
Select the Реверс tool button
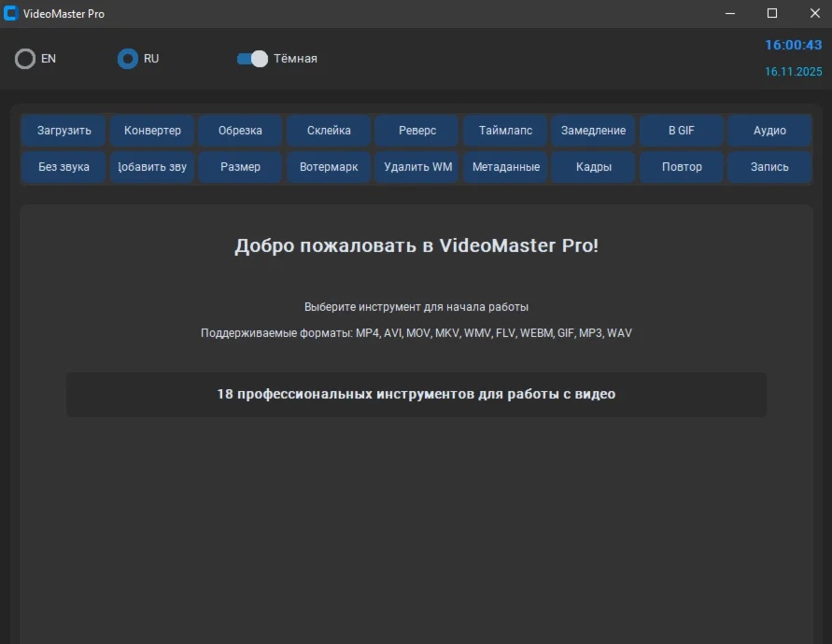click(417, 131)
